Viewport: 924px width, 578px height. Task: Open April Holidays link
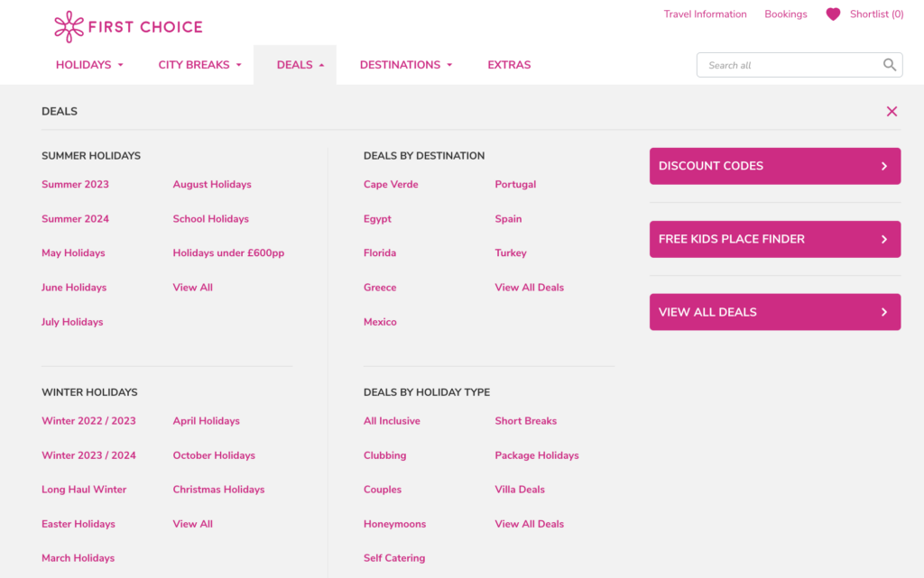click(x=207, y=421)
